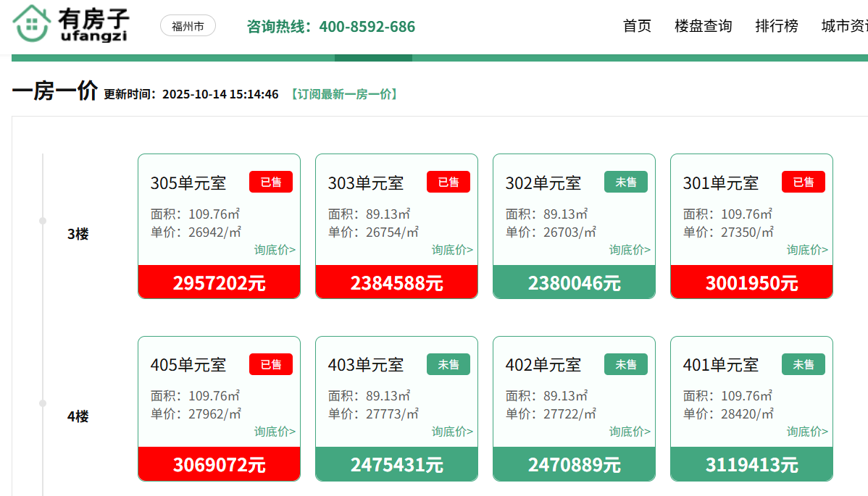Go to 首页 in navigation menu
Viewport: 868px width, 496px height.
(x=637, y=26)
